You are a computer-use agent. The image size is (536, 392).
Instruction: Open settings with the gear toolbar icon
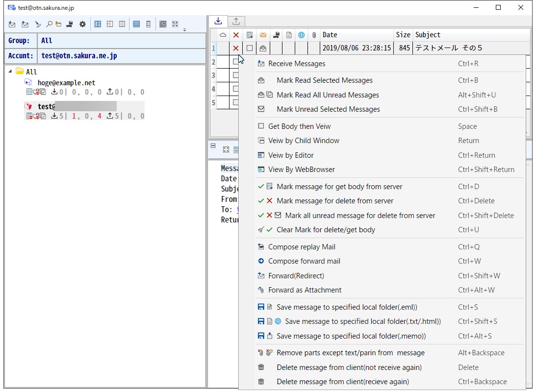pos(82,24)
